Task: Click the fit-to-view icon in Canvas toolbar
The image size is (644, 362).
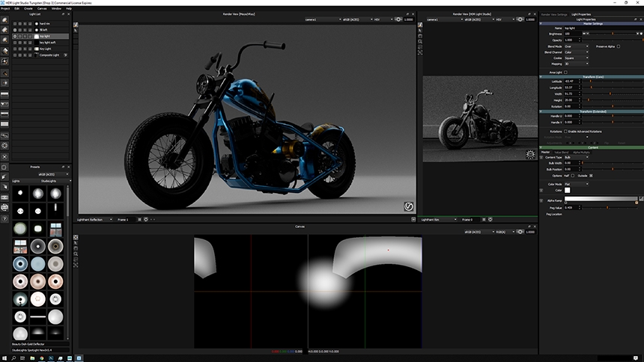Action: pos(76,265)
